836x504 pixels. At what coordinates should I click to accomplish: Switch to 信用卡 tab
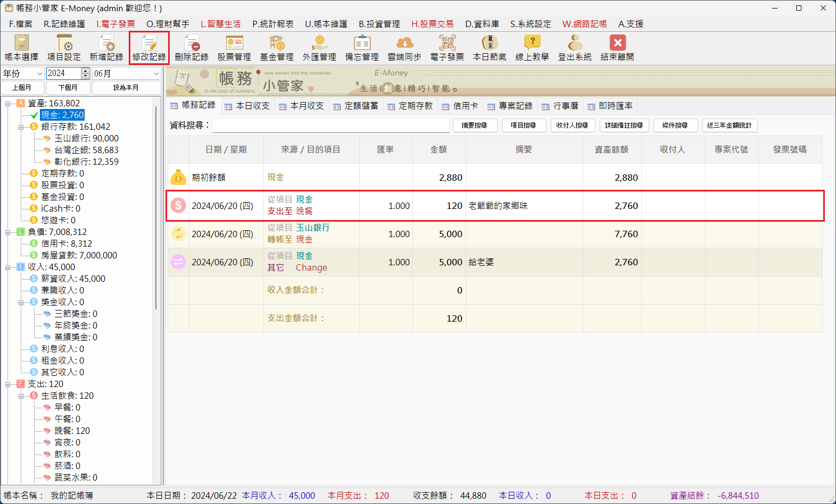(460, 106)
